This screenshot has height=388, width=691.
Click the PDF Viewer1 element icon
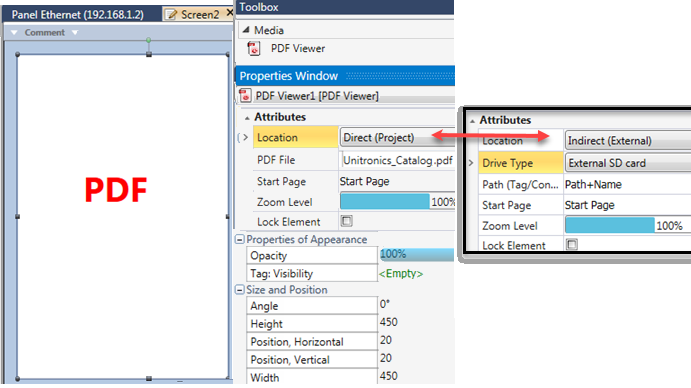point(245,95)
